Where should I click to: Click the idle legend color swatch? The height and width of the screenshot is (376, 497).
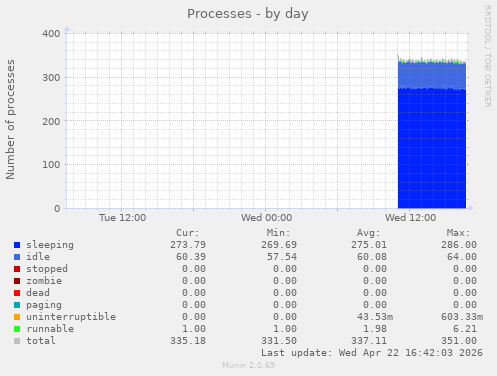click(x=17, y=257)
